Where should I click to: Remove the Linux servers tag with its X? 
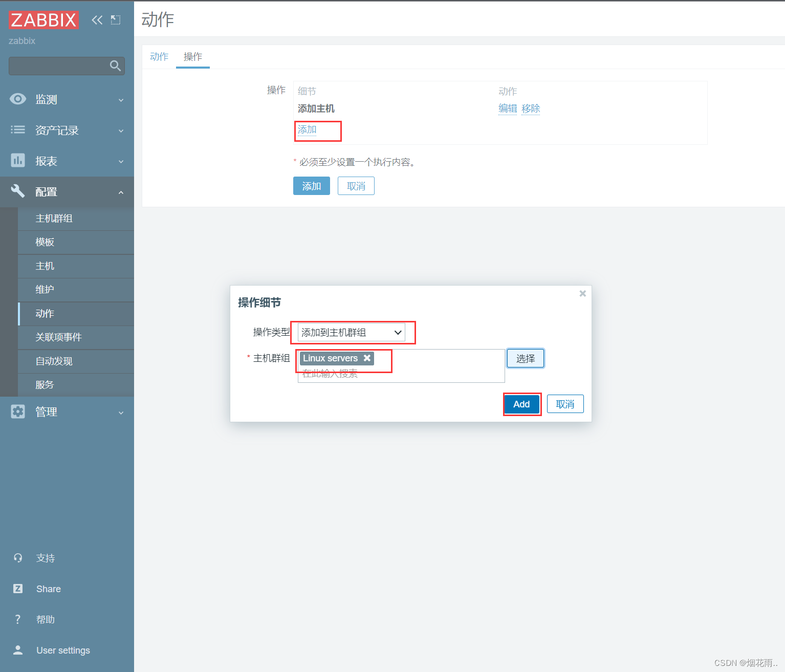(367, 358)
